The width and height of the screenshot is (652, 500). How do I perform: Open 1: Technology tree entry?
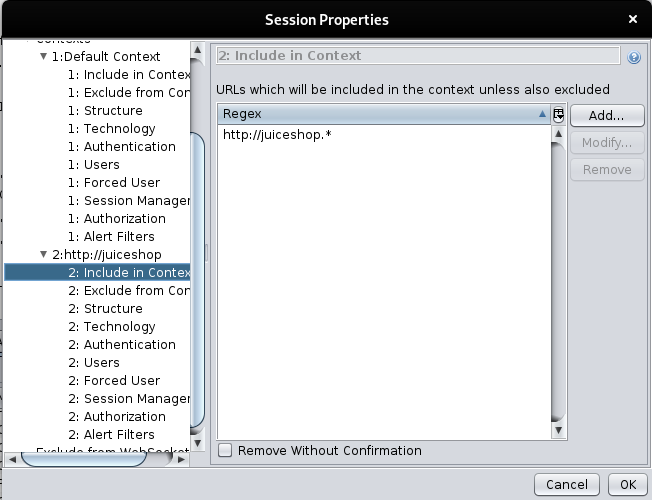pos(119,129)
